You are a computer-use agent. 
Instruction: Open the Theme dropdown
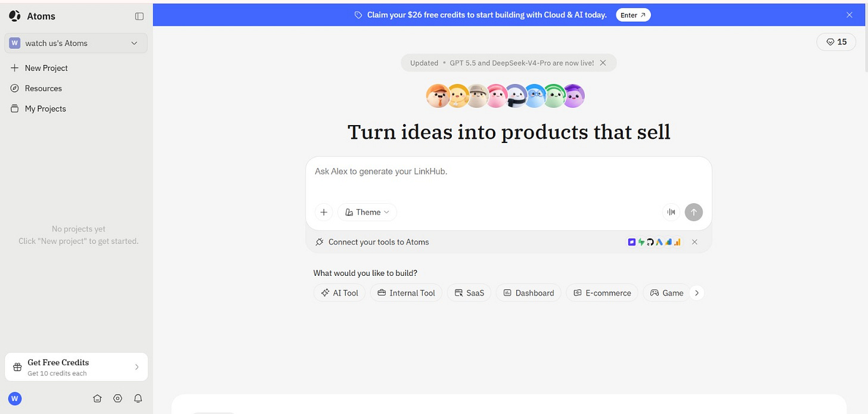coord(367,212)
